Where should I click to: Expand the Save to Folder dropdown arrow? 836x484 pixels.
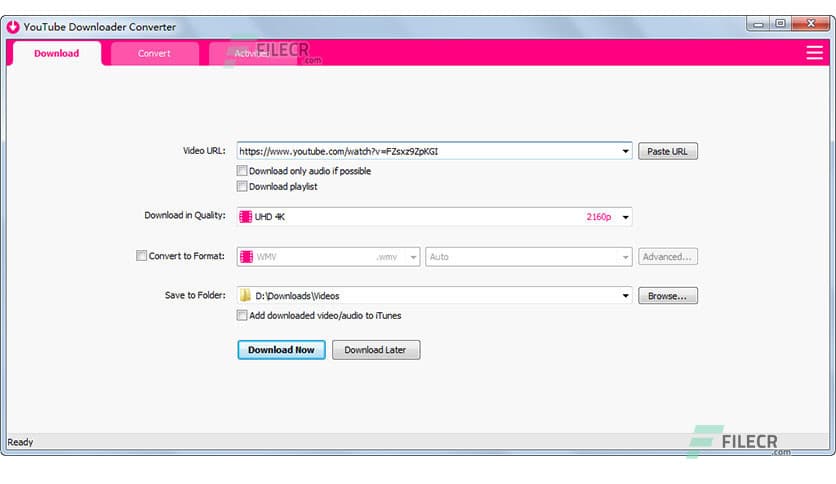click(x=625, y=295)
